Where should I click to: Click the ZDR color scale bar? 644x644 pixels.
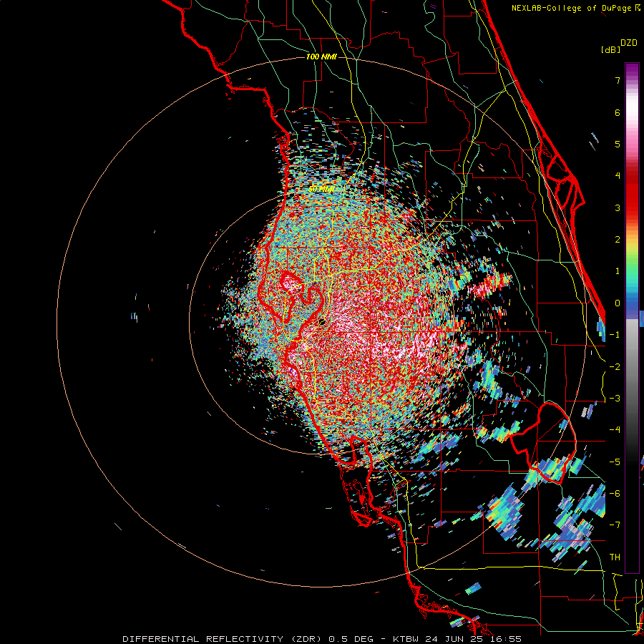pos(632,318)
